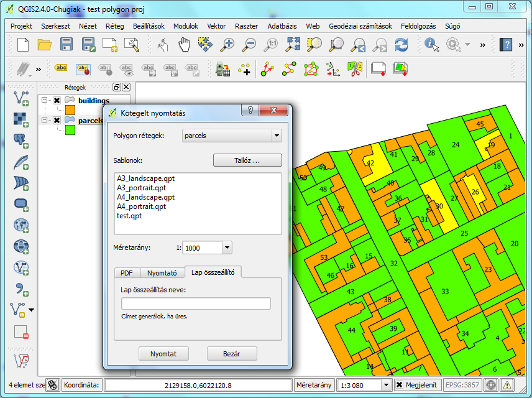This screenshot has height=398, width=532.
Task: Open the Raszter menu
Action: 246,26
